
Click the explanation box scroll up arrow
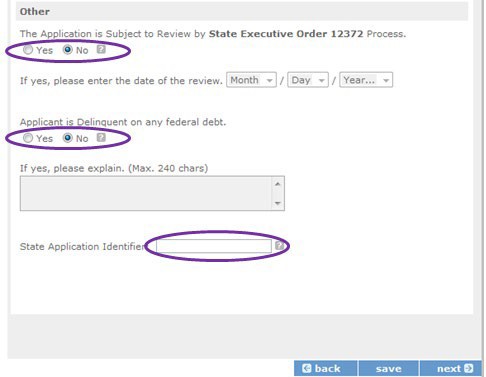click(278, 184)
